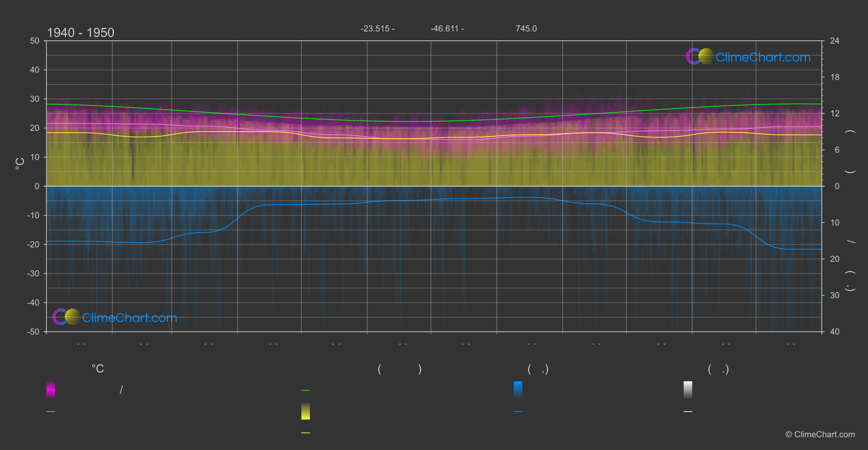Click the 1940 - 1950 chart title
The height and width of the screenshot is (450, 868).
click(x=81, y=33)
